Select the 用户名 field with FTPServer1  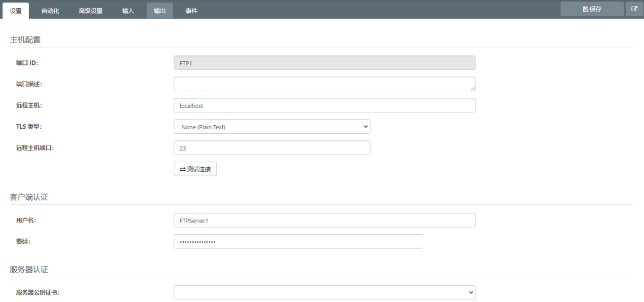click(x=325, y=220)
